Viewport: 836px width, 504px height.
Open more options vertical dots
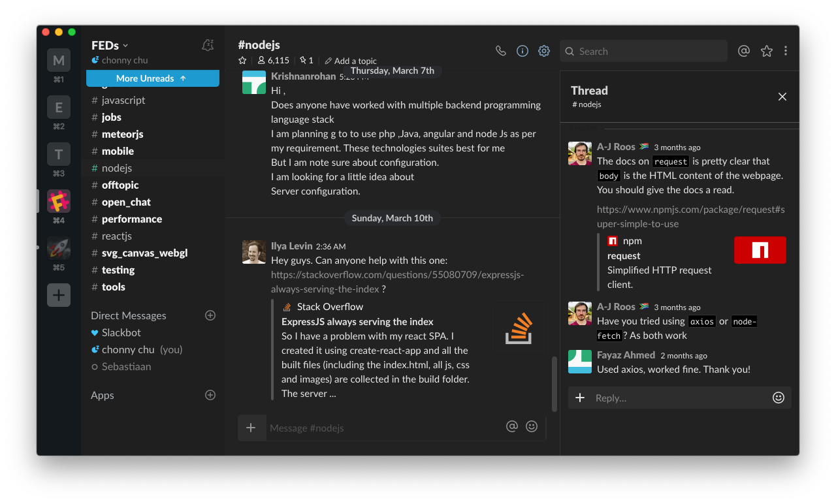786,51
